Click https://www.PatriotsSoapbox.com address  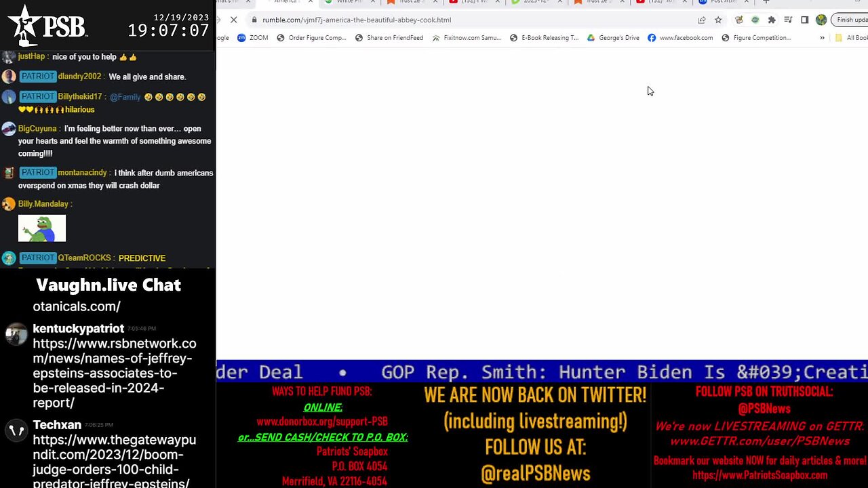pyautogui.click(x=759, y=475)
